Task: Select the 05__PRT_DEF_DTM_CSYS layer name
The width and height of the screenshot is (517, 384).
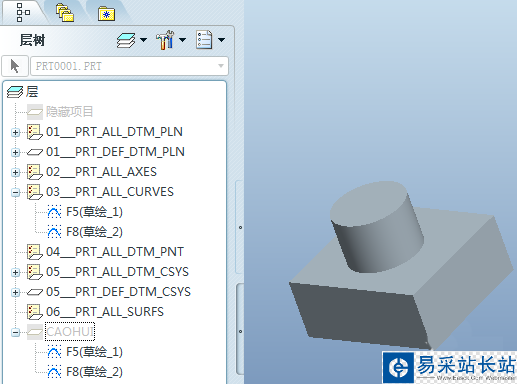Action: tap(118, 292)
